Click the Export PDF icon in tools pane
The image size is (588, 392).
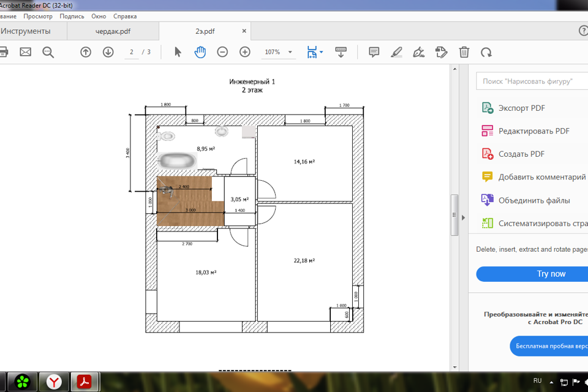coord(488,108)
